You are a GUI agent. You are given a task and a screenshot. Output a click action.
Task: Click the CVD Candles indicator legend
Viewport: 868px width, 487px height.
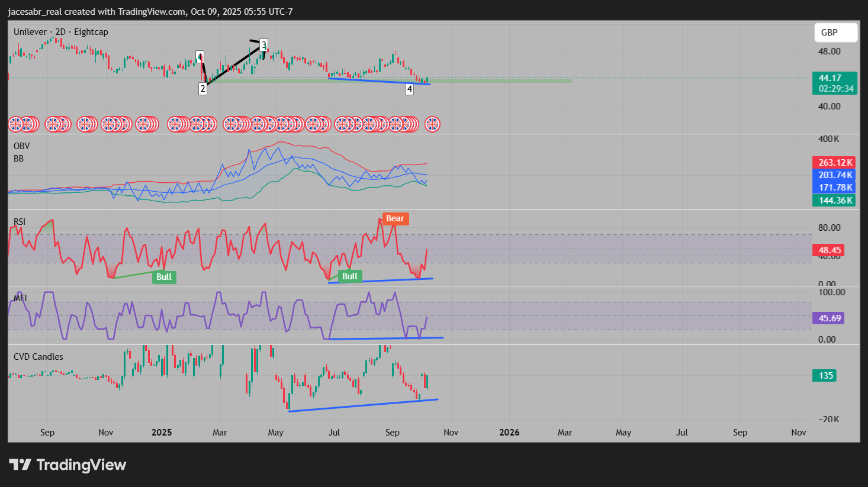[38, 356]
